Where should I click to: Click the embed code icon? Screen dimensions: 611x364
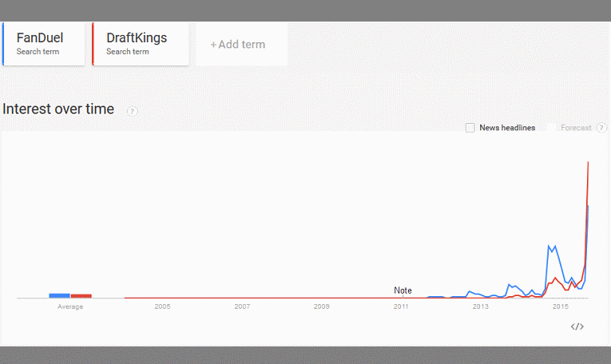coord(577,326)
